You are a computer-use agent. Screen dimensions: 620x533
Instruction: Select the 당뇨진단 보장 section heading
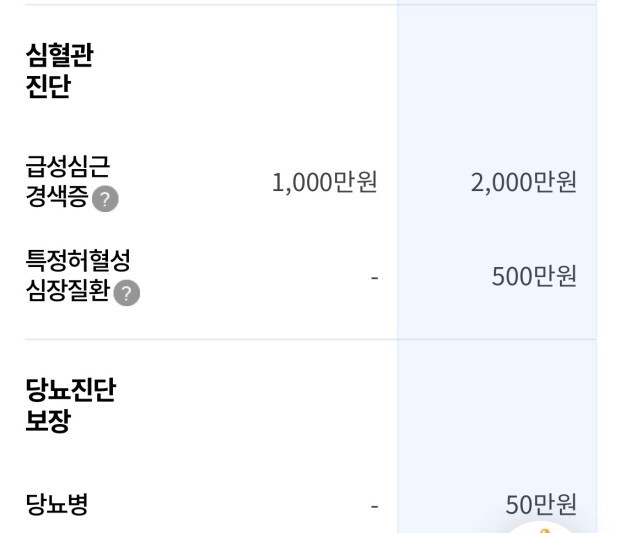pos(70,405)
